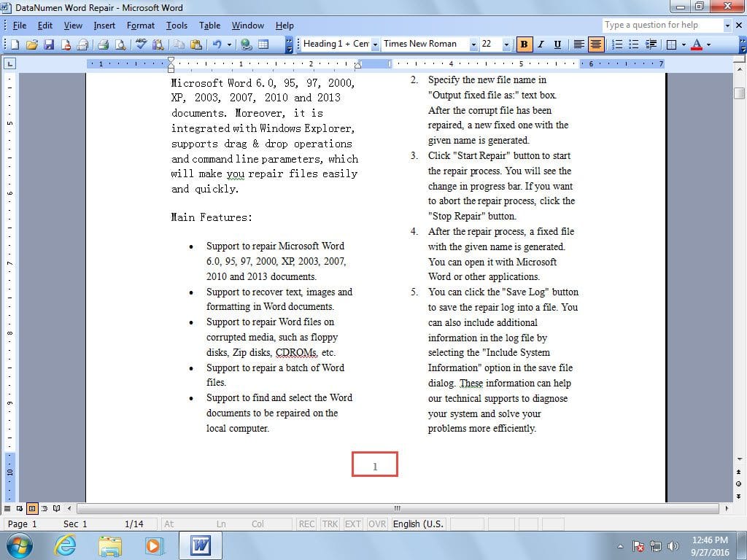Center align the selected text
The image size is (747, 560).
[595, 44]
